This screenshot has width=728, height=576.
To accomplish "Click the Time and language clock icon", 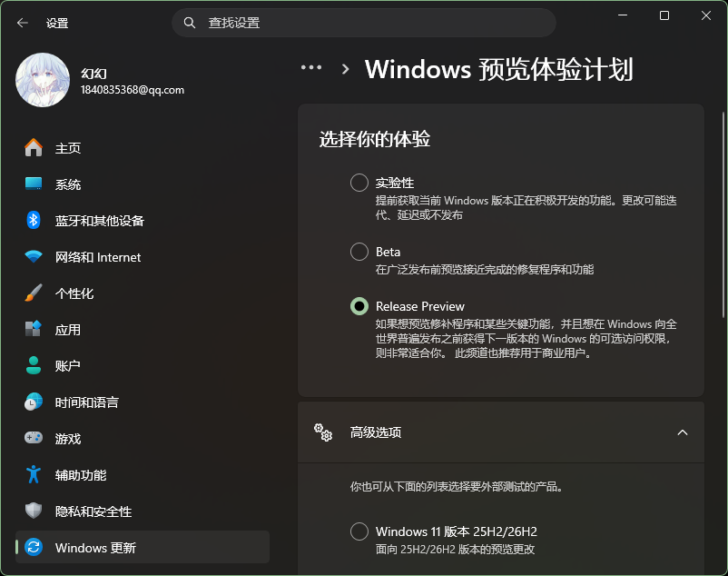I will (34, 402).
